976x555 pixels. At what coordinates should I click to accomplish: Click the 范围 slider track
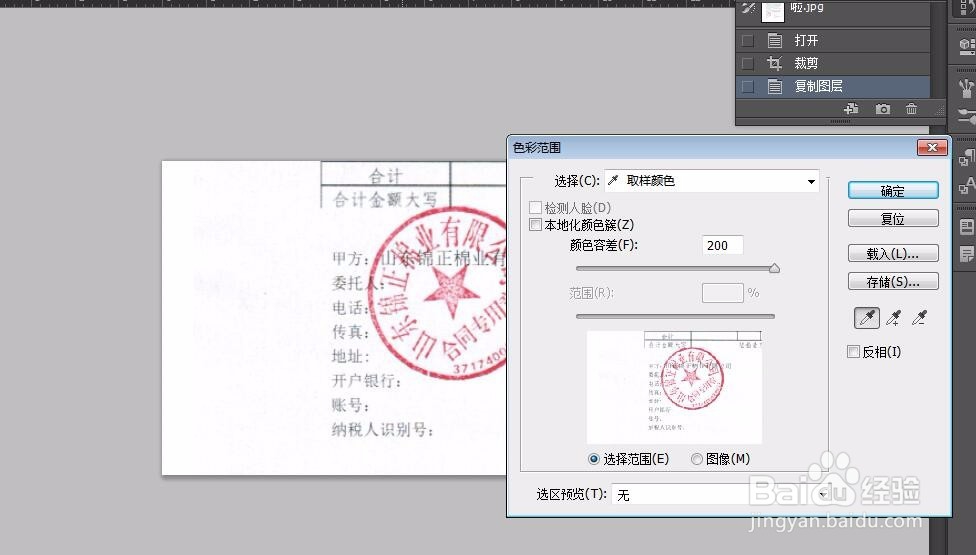click(675, 316)
